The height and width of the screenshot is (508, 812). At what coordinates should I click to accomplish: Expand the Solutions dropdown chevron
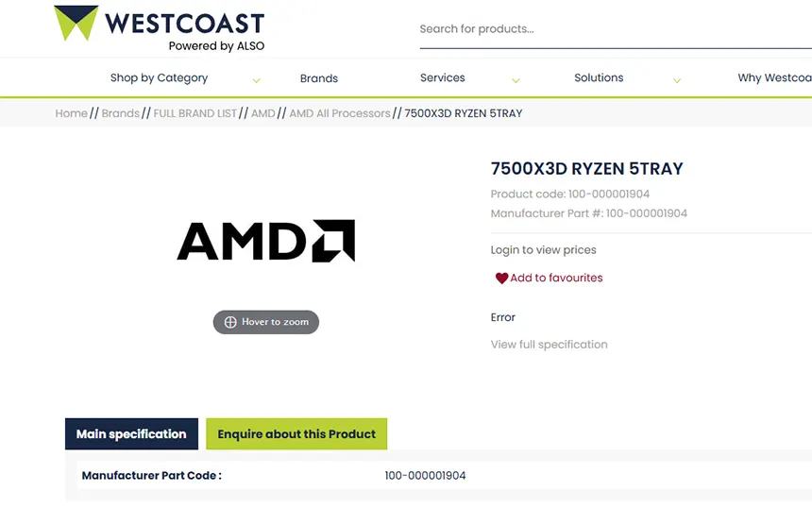tap(676, 80)
